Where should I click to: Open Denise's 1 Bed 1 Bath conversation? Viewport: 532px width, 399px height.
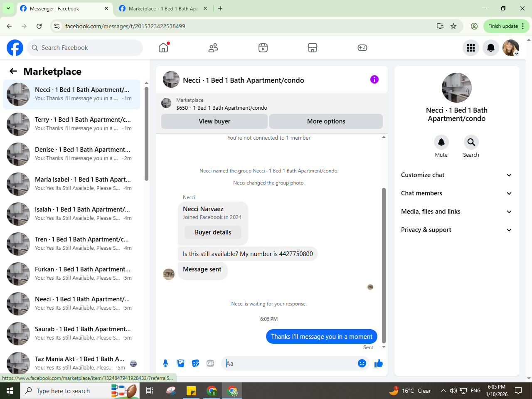(x=71, y=154)
